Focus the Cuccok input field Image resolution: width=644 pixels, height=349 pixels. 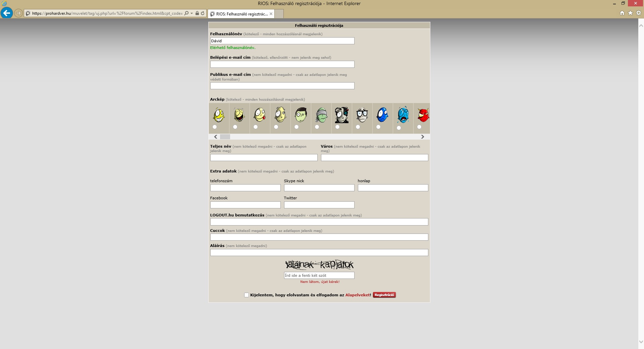tap(319, 237)
